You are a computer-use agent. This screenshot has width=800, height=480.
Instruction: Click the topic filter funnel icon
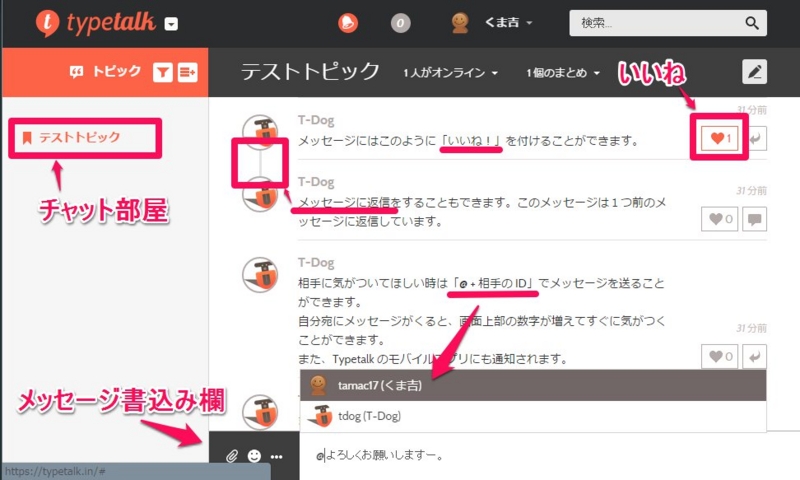[x=163, y=72]
